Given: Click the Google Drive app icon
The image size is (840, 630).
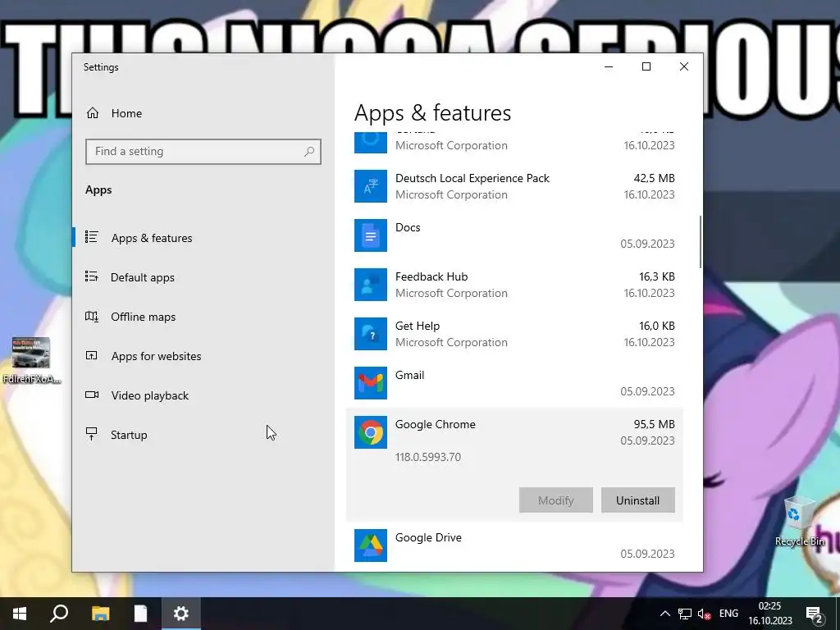Looking at the screenshot, I should (371, 546).
